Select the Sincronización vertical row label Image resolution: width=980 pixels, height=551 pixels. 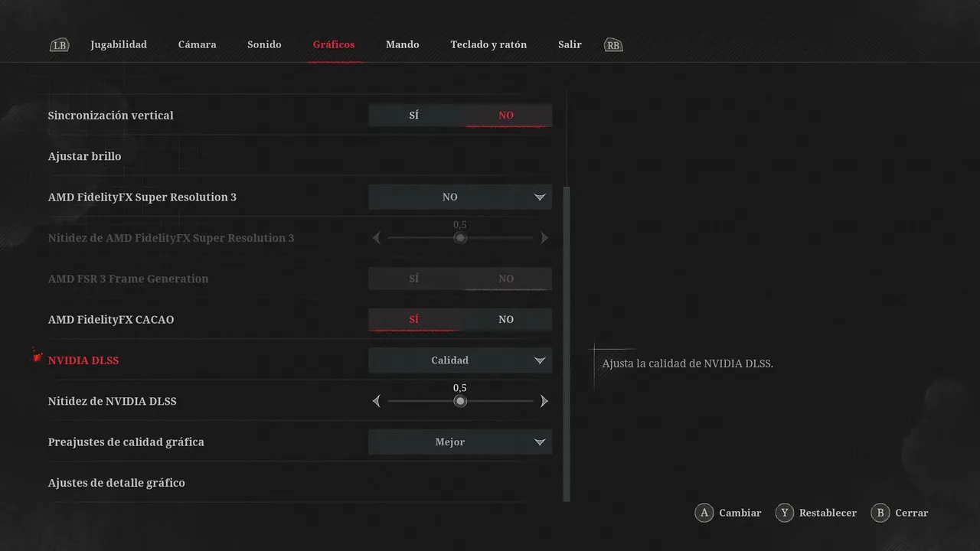click(111, 116)
